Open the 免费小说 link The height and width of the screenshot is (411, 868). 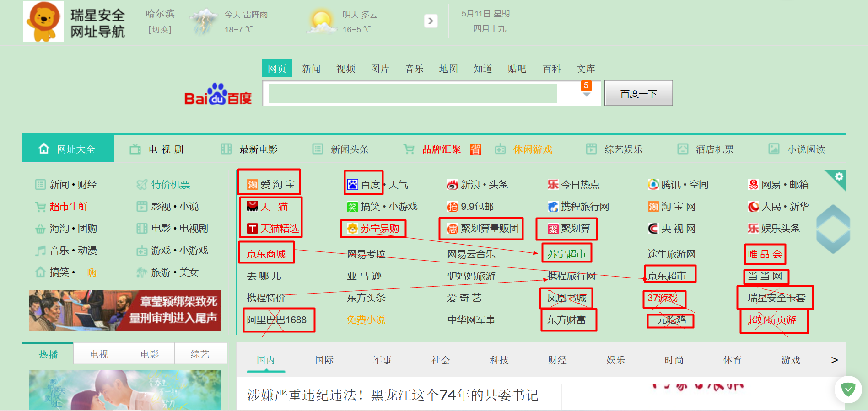(x=366, y=320)
